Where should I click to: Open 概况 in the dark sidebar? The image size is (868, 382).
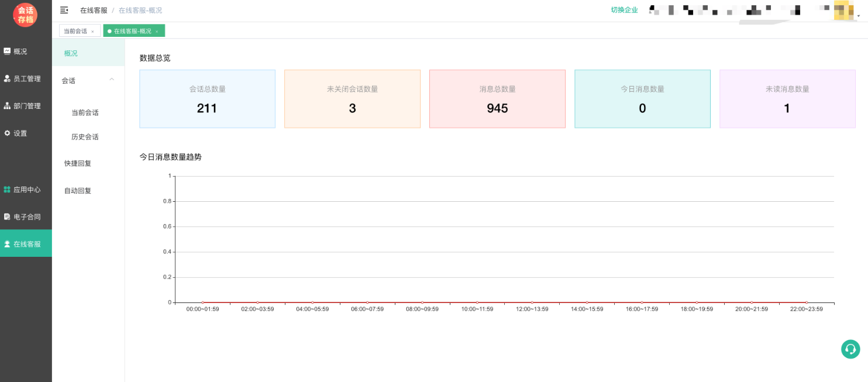[20, 51]
